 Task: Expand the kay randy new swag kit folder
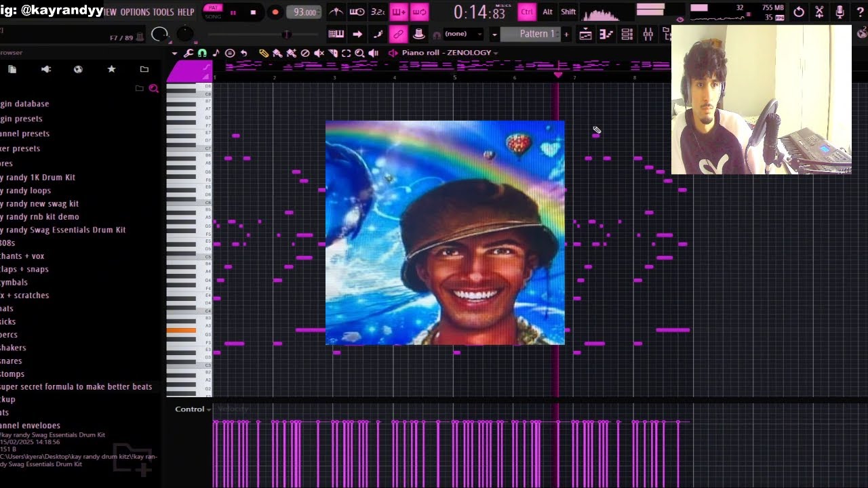tap(39, 203)
